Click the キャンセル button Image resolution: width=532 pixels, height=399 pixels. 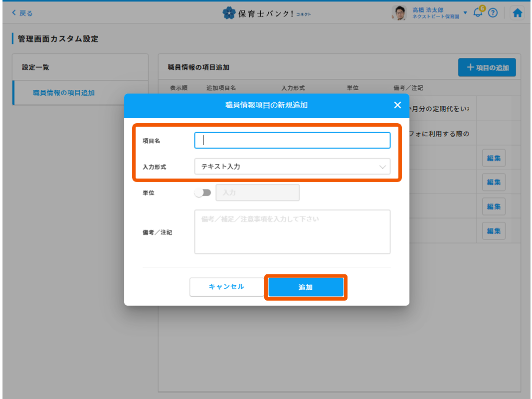[x=226, y=287]
